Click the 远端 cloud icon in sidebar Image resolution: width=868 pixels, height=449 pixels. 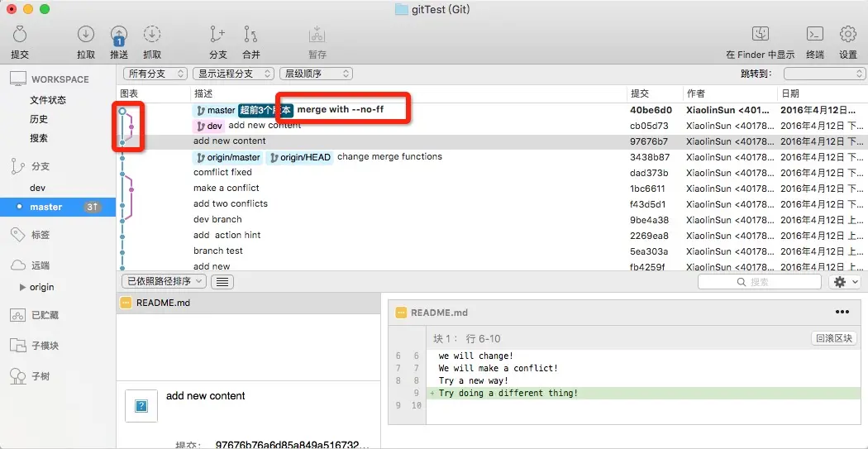tap(18, 265)
